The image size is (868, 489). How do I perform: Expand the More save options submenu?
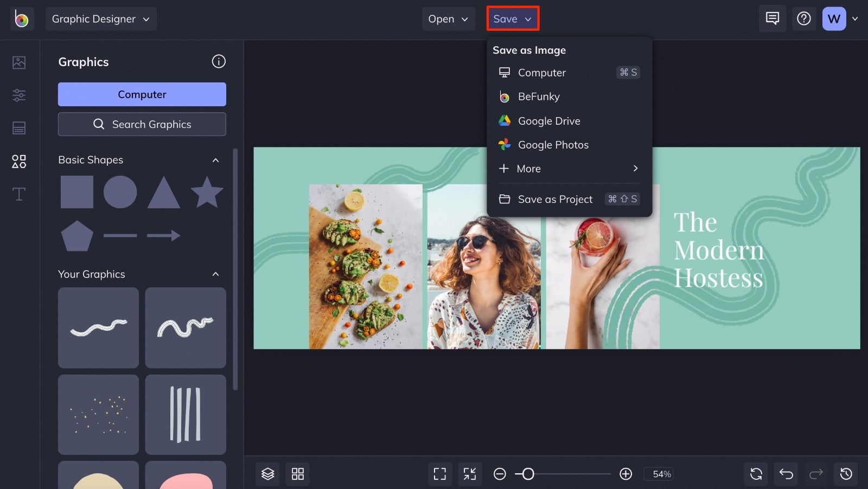(567, 169)
